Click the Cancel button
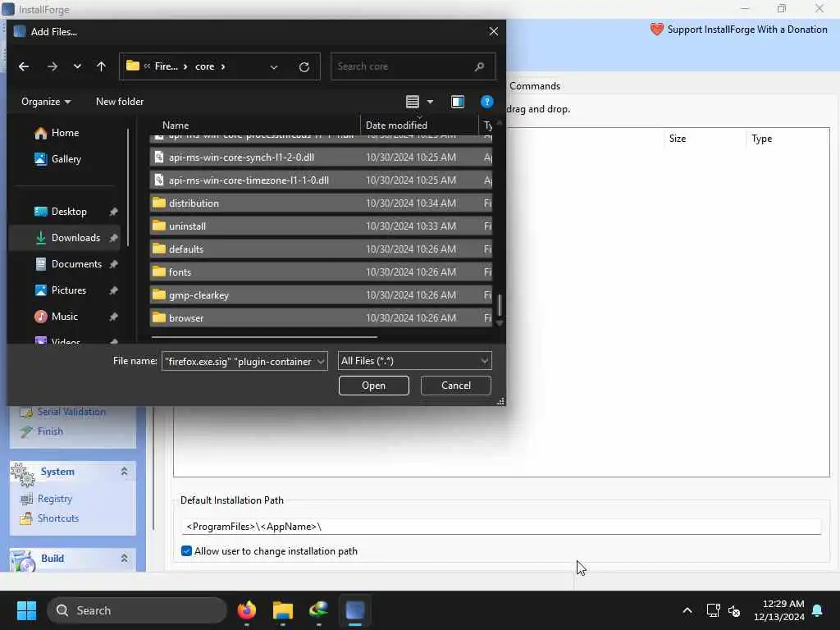The width and height of the screenshot is (840, 630). [456, 386]
